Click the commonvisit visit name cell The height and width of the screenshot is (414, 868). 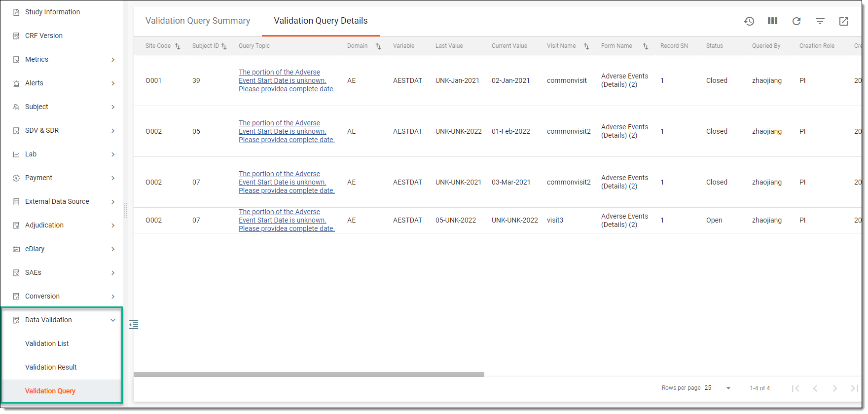(567, 80)
